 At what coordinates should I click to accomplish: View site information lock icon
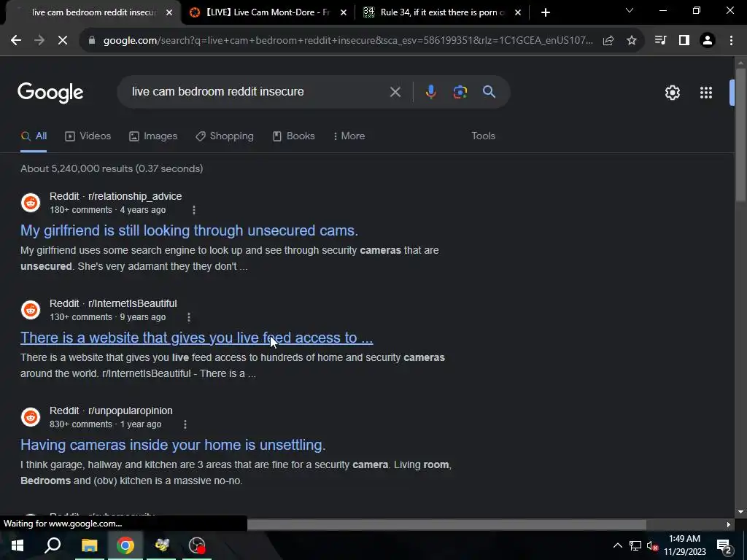click(92, 41)
